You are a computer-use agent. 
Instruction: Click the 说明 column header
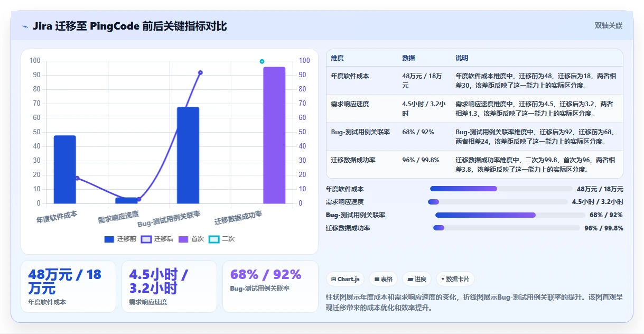coord(462,58)
